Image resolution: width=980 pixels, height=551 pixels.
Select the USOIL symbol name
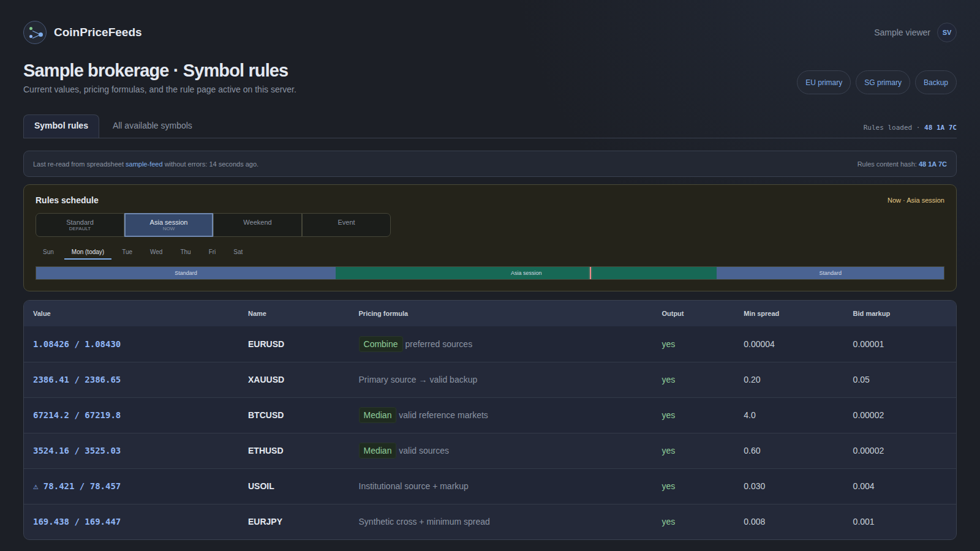(x=261, y=486)
